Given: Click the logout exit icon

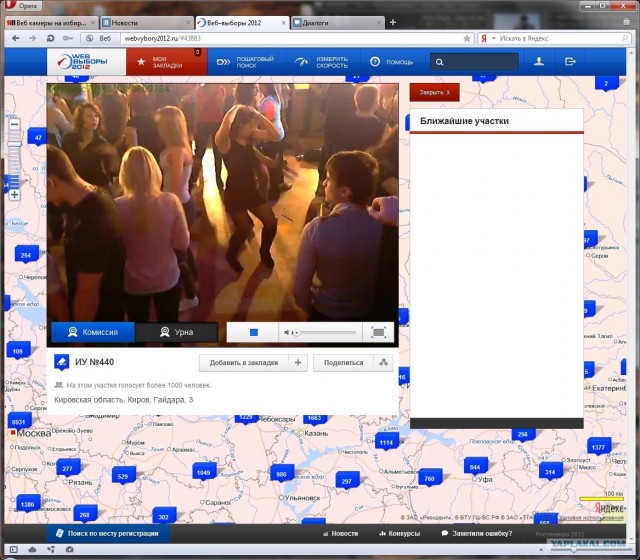Looking at the screenshot, I should 570,62.
